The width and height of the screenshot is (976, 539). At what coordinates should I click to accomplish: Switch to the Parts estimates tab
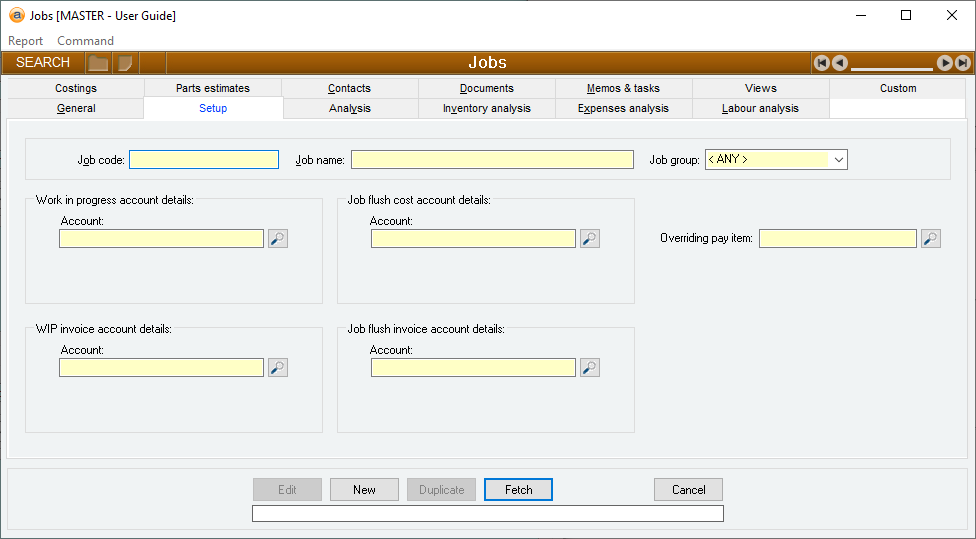coord(213,88)
